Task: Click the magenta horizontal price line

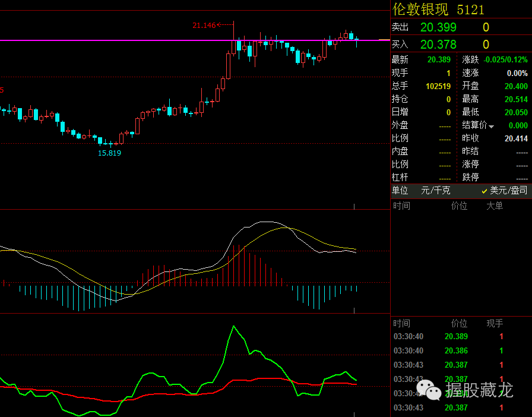Action: tap(119, 40)
